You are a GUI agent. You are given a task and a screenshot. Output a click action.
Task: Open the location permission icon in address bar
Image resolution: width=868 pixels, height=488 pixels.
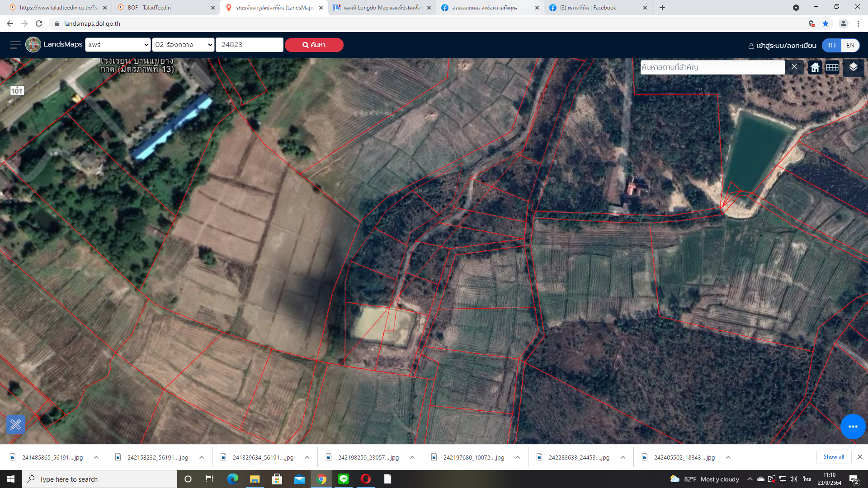click(811, 23)
